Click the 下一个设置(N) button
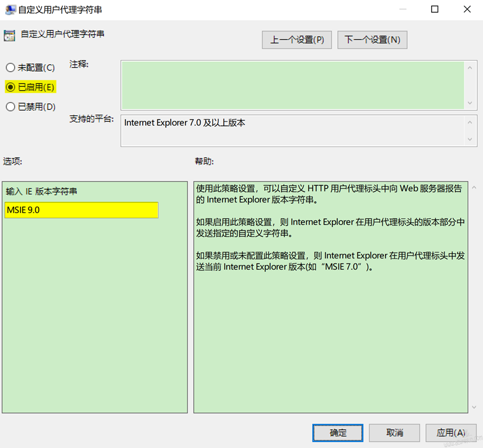Viewport: 483px width, 448px height. (x=372, y=40)
